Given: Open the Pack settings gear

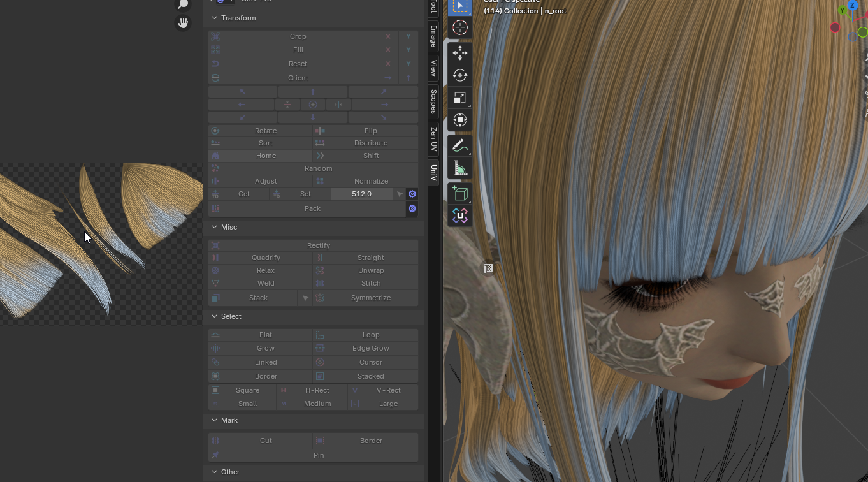Looking at the screenshot, I should coord(412,208).
